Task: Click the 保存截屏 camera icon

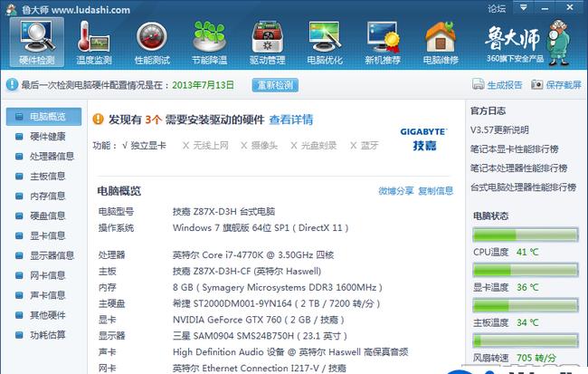Action: (536, 84)
